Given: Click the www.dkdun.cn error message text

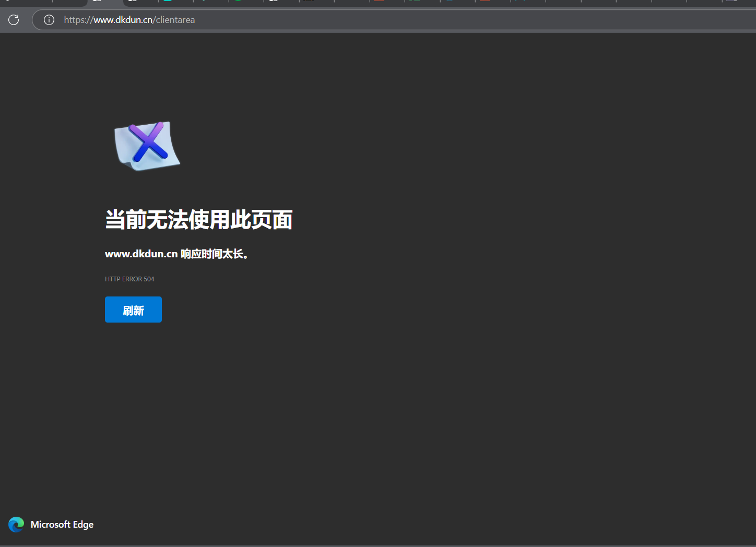Looking at the screenshot, I should pos(176,254).
